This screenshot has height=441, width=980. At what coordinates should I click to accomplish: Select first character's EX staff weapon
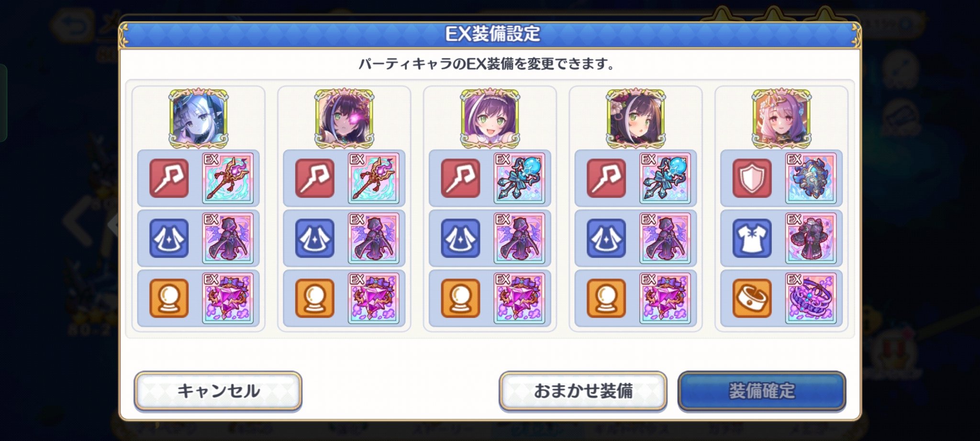click(228, 178)
